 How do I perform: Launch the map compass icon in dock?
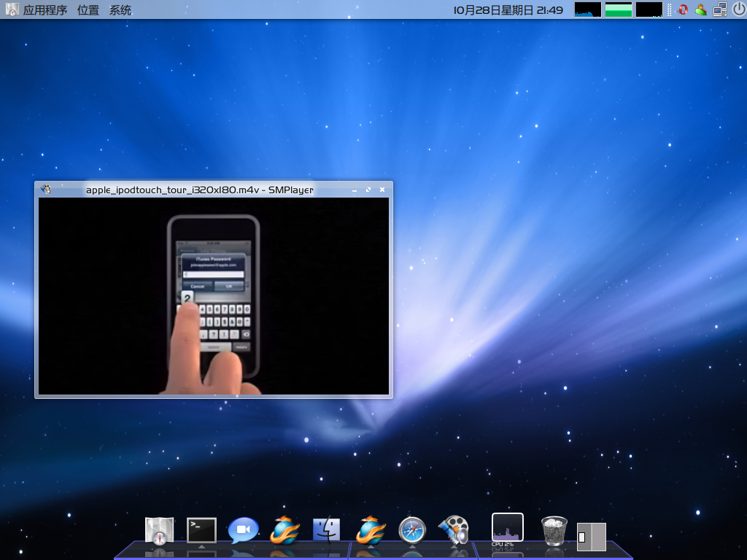pyautogui.click(x=160, y=531)
